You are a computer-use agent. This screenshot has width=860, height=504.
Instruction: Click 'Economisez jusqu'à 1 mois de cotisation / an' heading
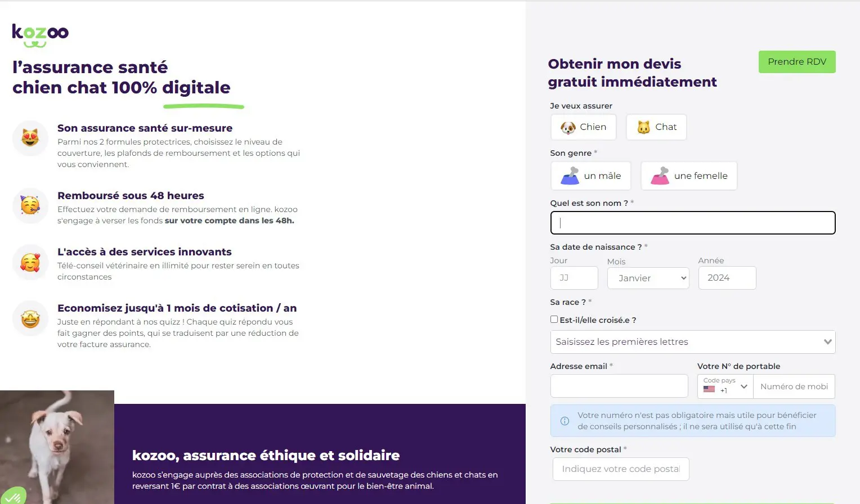click(177, 308)
